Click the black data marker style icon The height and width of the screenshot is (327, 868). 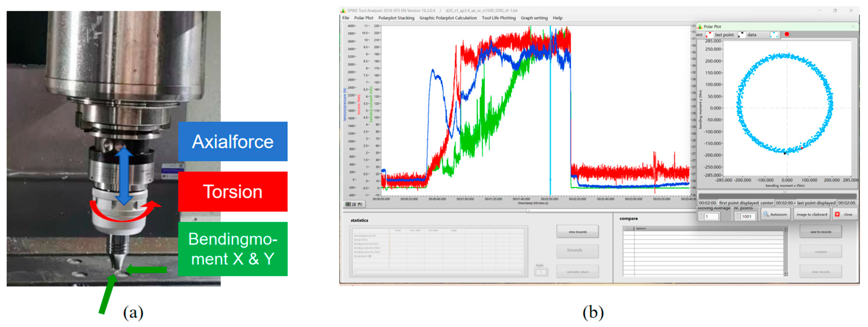coord(741,35)
